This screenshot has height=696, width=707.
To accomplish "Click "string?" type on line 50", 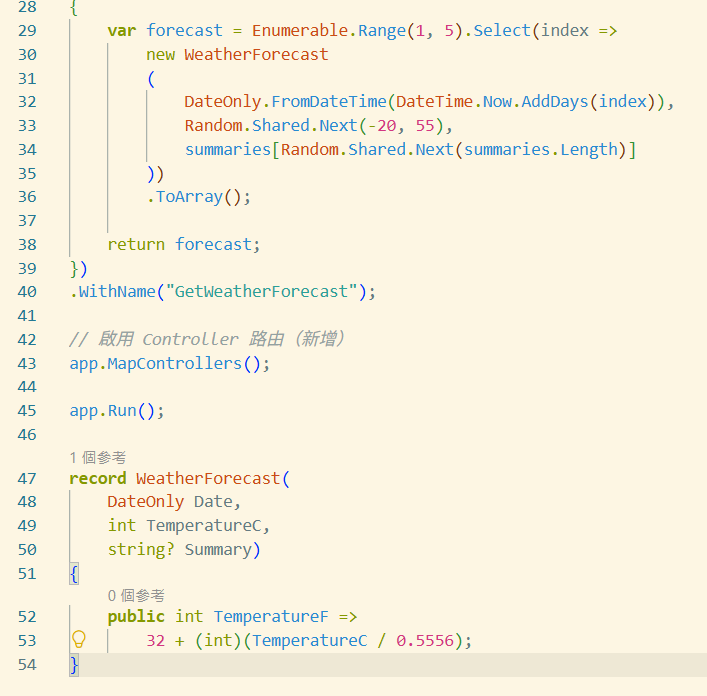I will pyautogui.click(x=141, y=550).
